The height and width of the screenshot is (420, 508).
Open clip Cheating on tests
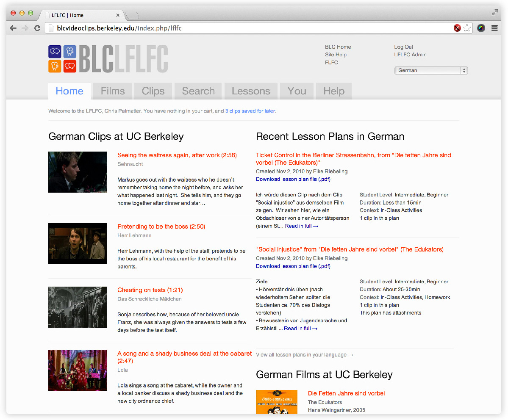pyautogui.click(x=150, y=290)
